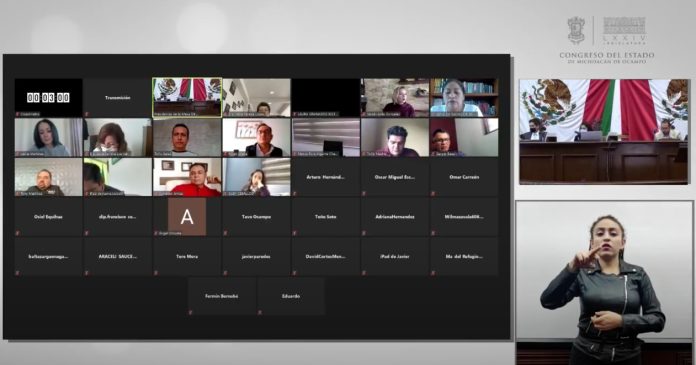Click muted mic icon on Oscar Miguel Esc... tile
696x365 pixels.
pos(364,193)
